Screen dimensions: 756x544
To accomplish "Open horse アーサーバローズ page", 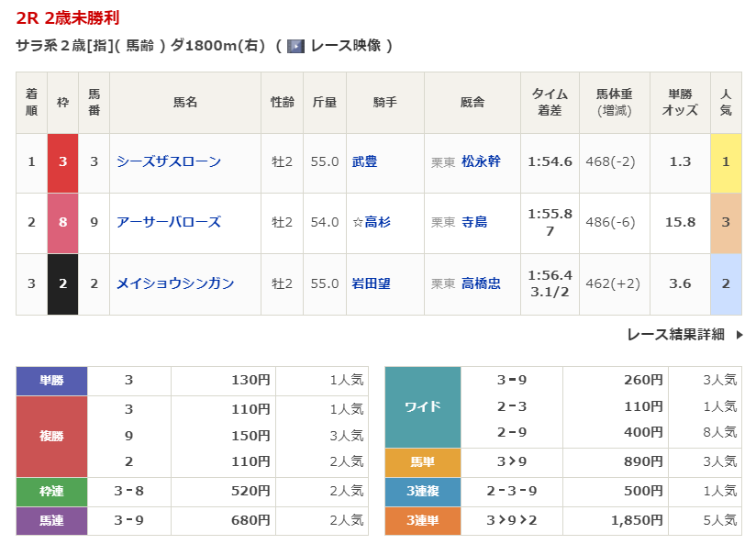I will 169,222.
